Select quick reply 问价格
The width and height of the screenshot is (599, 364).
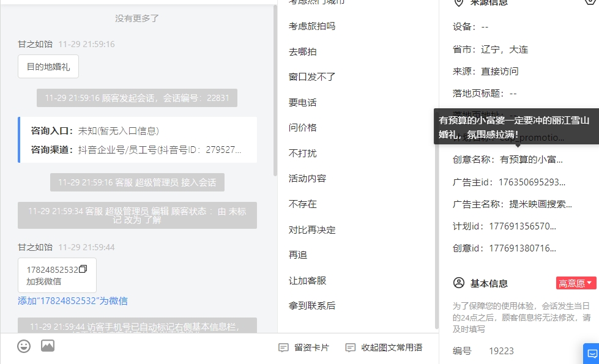click(302, 128)
